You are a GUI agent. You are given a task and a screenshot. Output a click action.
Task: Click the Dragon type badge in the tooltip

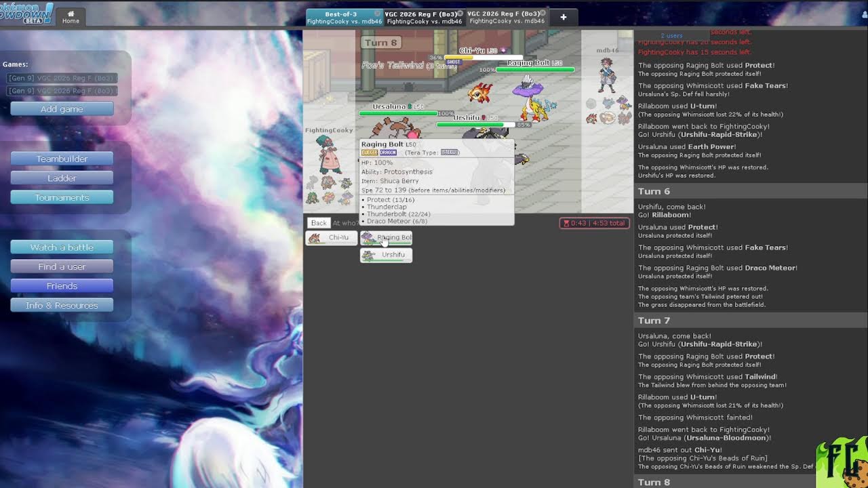point(388,152)
